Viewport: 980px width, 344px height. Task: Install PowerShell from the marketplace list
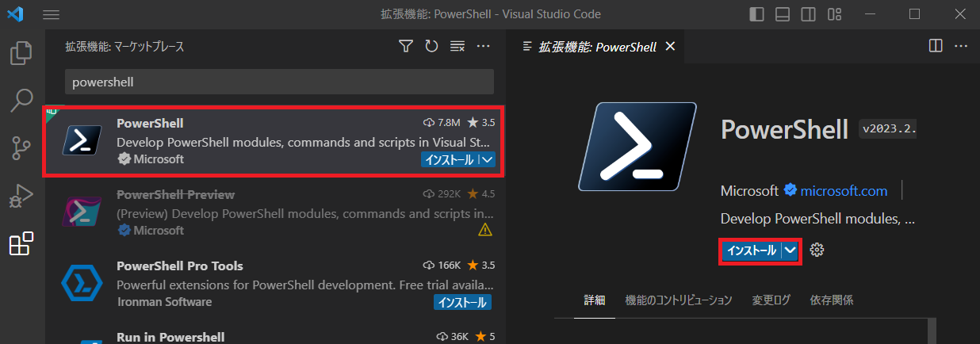coord(450,159)
